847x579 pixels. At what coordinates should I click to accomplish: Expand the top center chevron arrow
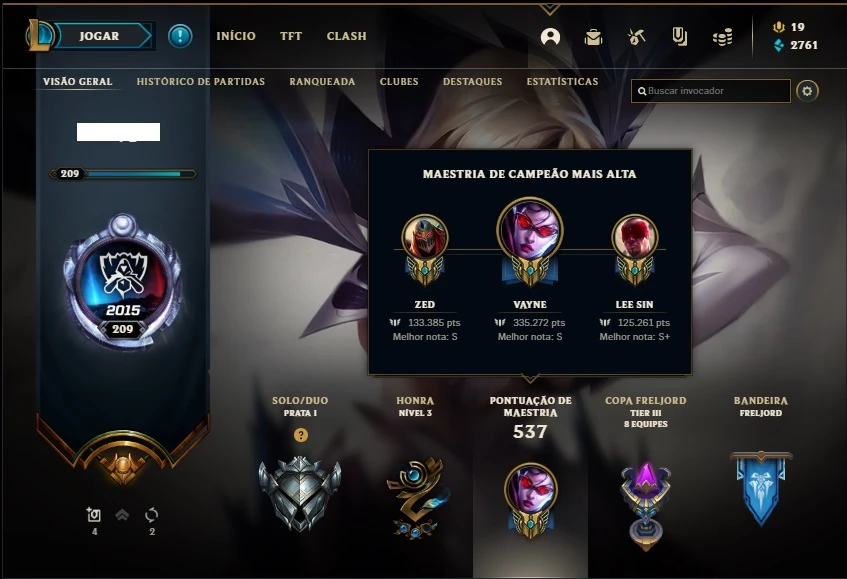[x=550, y=9]
